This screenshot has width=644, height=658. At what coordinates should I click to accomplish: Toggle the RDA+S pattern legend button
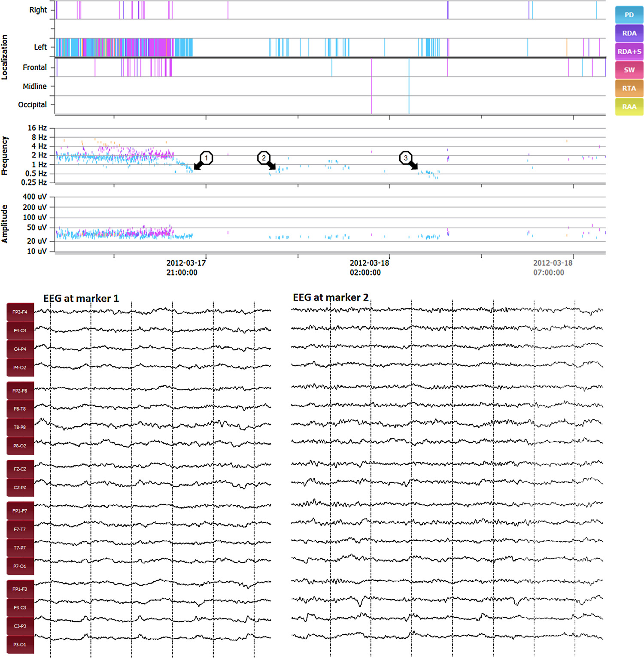click(x=629, y=52)
